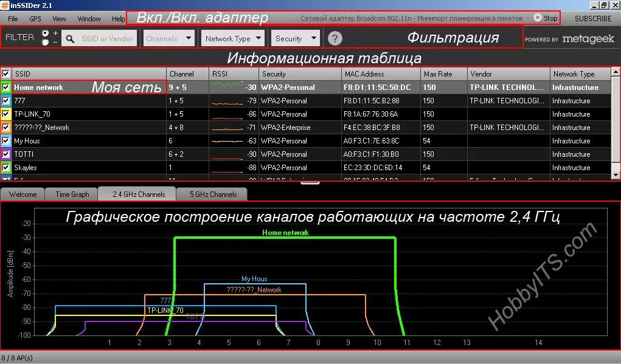Image resolution: width=621 pixels, height=364 pixels.
Task: Switch to the Welcome tab
Action: click(23, 194)
